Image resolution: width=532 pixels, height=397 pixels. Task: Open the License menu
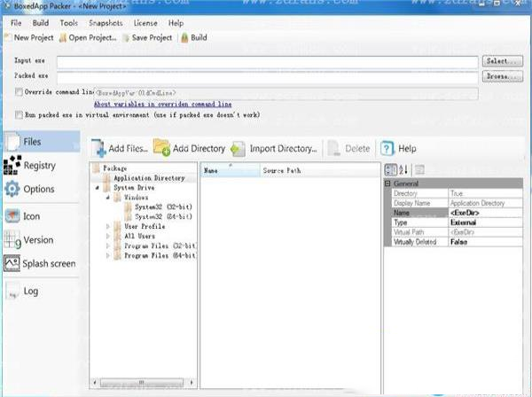(145, 23)
